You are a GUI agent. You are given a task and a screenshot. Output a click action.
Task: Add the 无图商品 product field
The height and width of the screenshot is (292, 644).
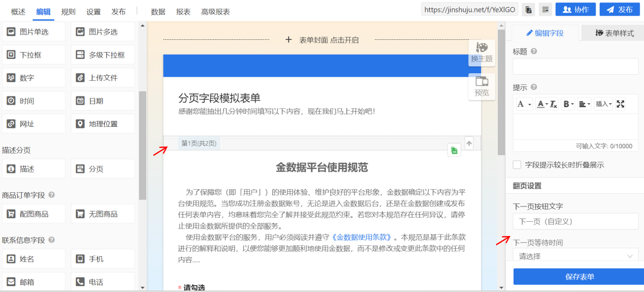pyautogui.click(x=103, y=214)
